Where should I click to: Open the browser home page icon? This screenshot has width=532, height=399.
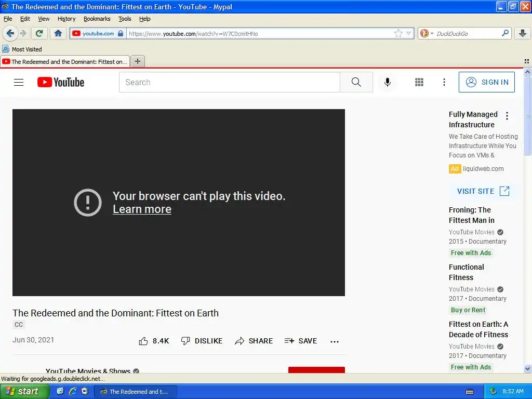tap(58, 33)
